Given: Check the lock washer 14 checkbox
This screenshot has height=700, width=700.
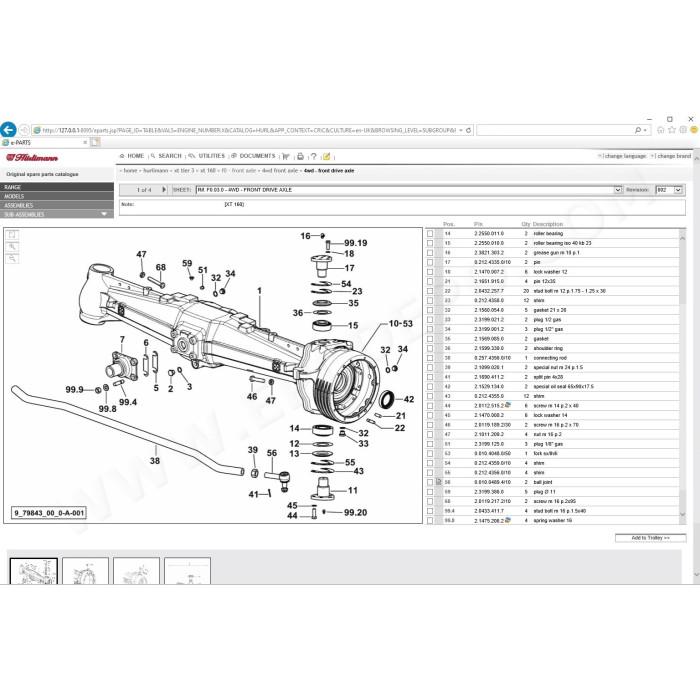Looking at the screenshot, I should (x=430, y=415).
